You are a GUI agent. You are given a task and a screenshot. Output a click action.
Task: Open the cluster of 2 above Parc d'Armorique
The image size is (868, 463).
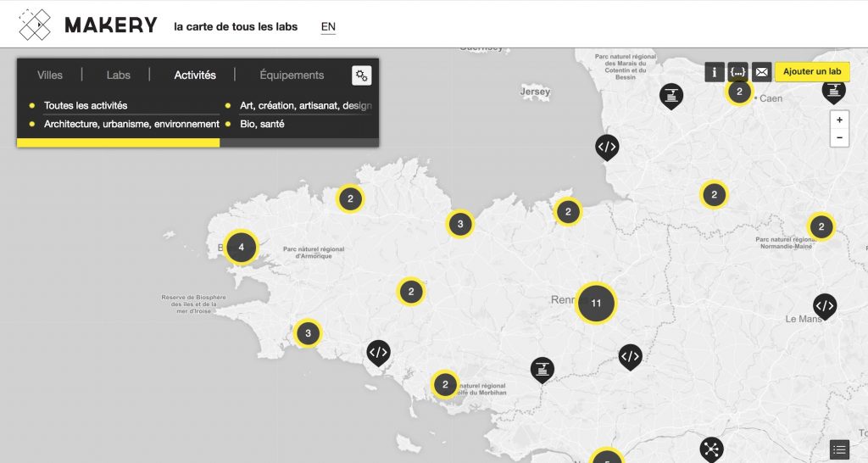tap(350, 198)
